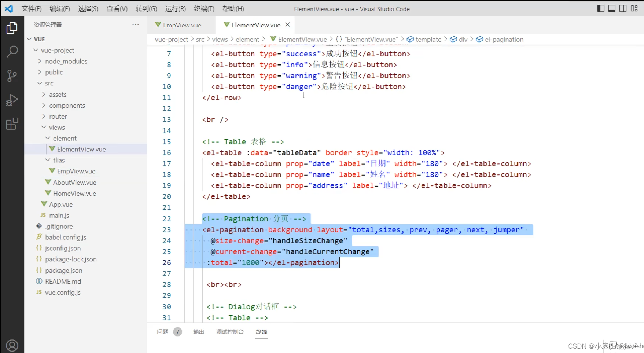Viewport: 644px width, 353px height.
Task: Open the Accounts menu icon
Action: [x=12, y=346]
